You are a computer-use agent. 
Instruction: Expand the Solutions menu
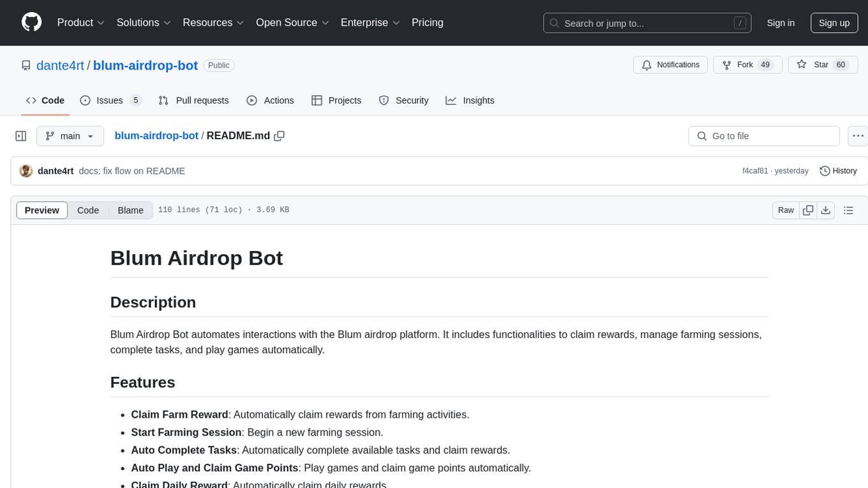point(144,22)
